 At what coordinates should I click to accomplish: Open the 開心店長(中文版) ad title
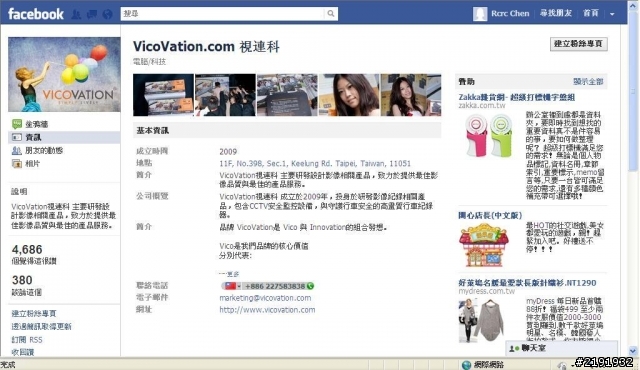(x=490, y=215)
